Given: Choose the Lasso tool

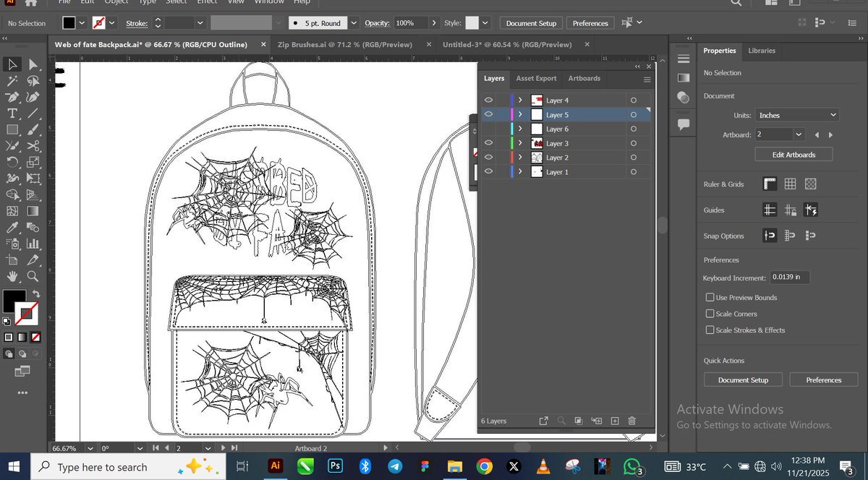Looking at the screenshot, I should (x=33, y=81).
